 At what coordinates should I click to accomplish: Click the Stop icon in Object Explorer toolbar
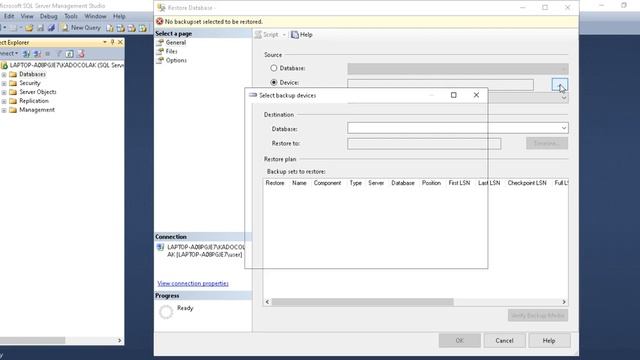[x=47, y=53]
